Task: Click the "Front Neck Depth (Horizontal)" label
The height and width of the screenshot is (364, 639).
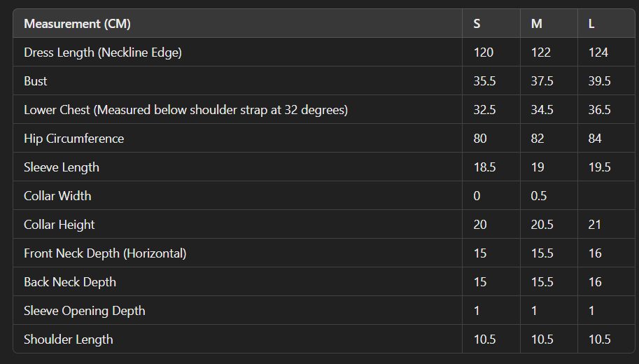Action: click(105, 253)
